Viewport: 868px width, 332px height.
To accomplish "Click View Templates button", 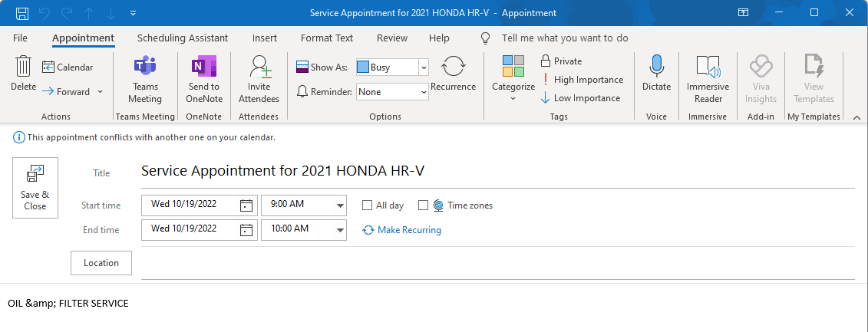I will [x=814, y=80].
